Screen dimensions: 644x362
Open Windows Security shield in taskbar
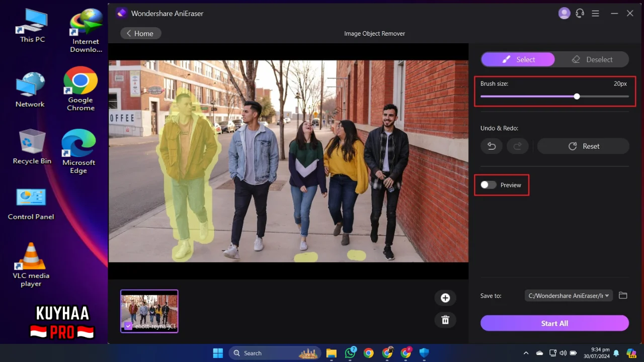coord(424,353)
